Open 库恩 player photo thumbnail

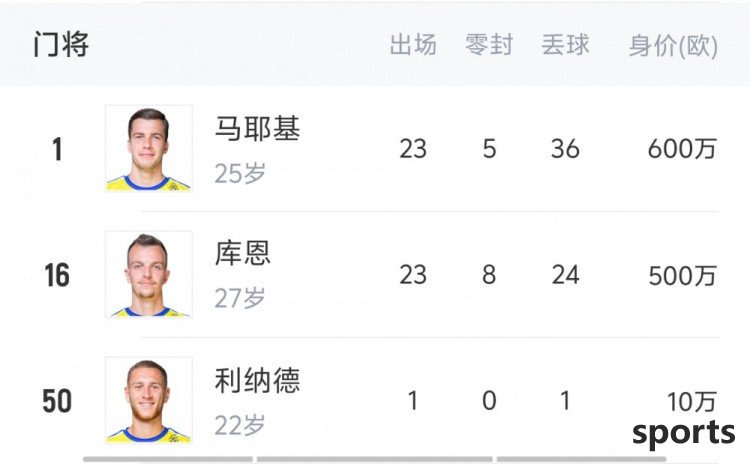pos(149,274)
